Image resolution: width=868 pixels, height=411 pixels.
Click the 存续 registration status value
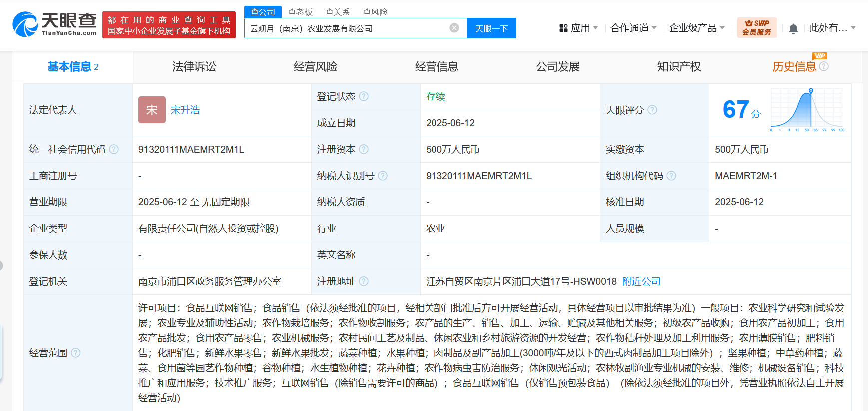pyautogui.click(x=435, y=96)
